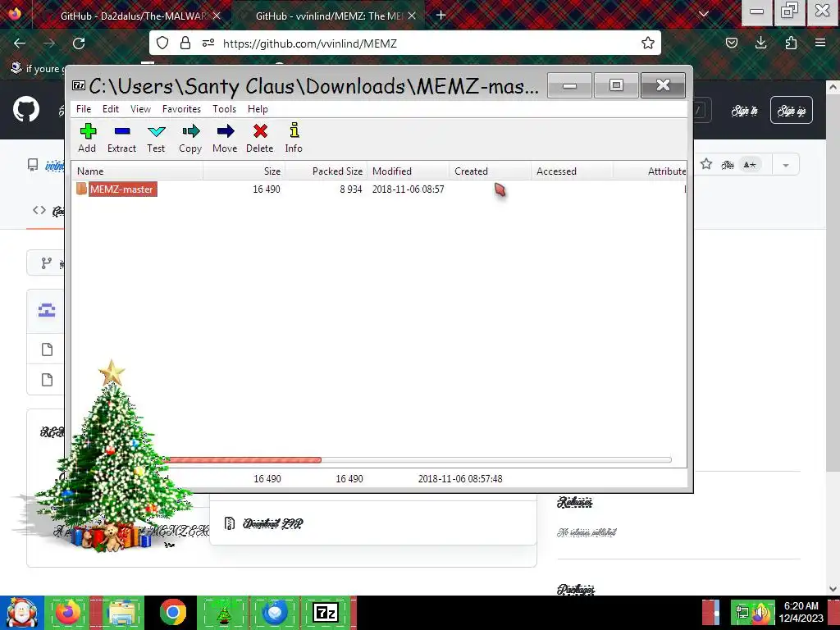
Task: Click the padlock site information icon
Action: [x=185, y=43]
